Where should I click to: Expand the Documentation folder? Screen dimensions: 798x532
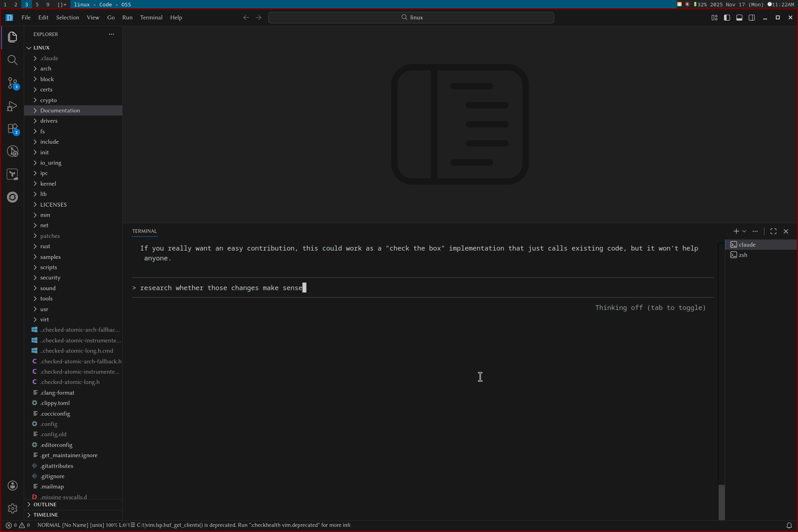tap(60, 110)
